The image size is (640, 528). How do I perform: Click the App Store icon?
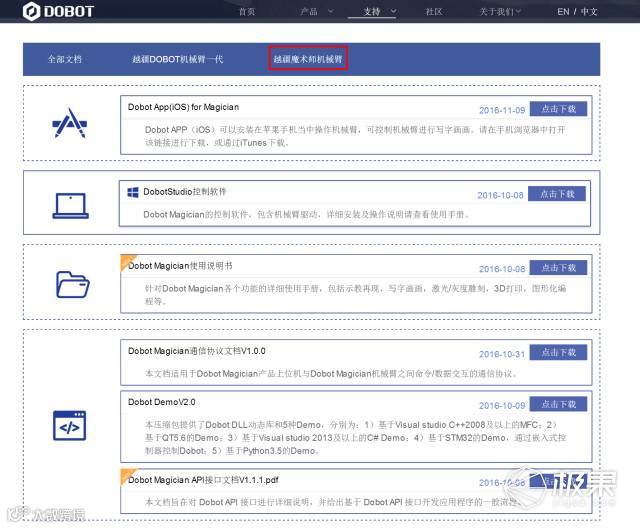(x=70, y=123)
